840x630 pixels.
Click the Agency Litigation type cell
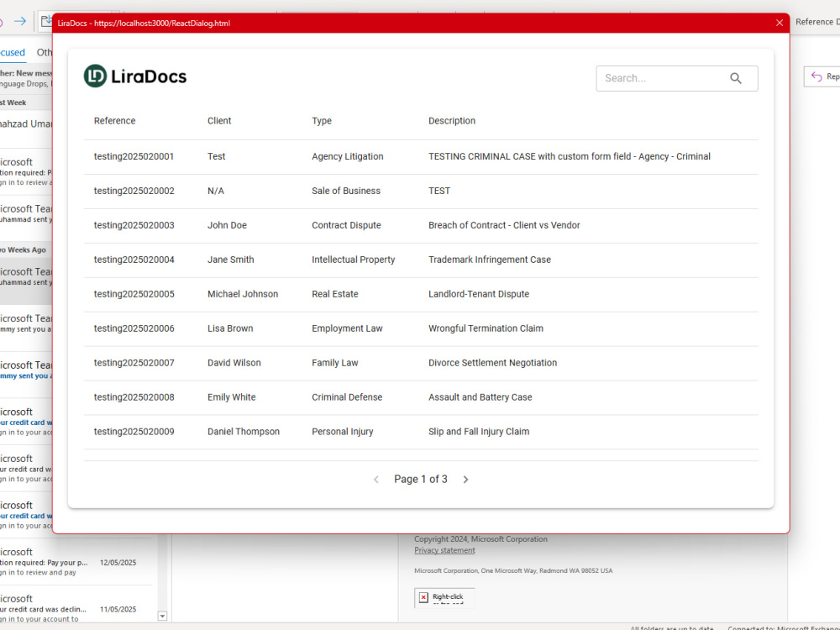point(348,156)
